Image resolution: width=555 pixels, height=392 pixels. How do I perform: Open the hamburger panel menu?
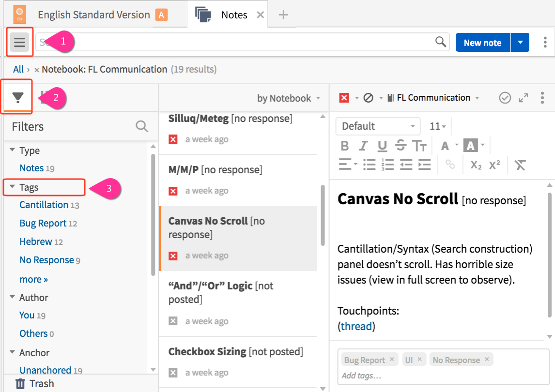click(19, 42)
